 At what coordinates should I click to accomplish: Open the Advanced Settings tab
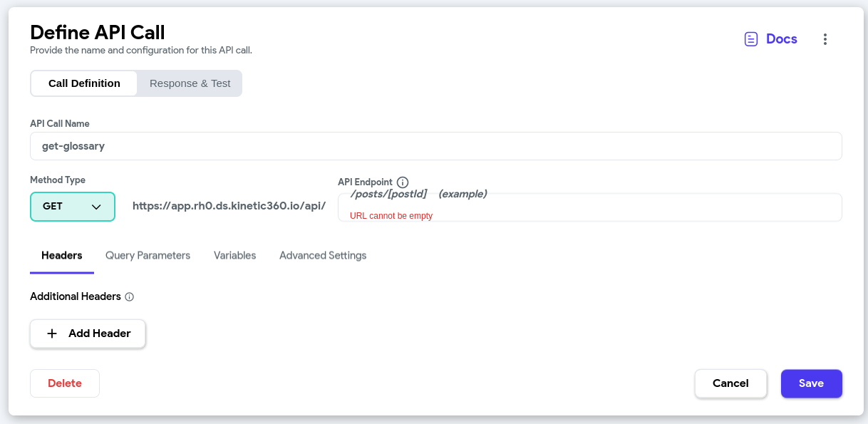pos(322,255)
